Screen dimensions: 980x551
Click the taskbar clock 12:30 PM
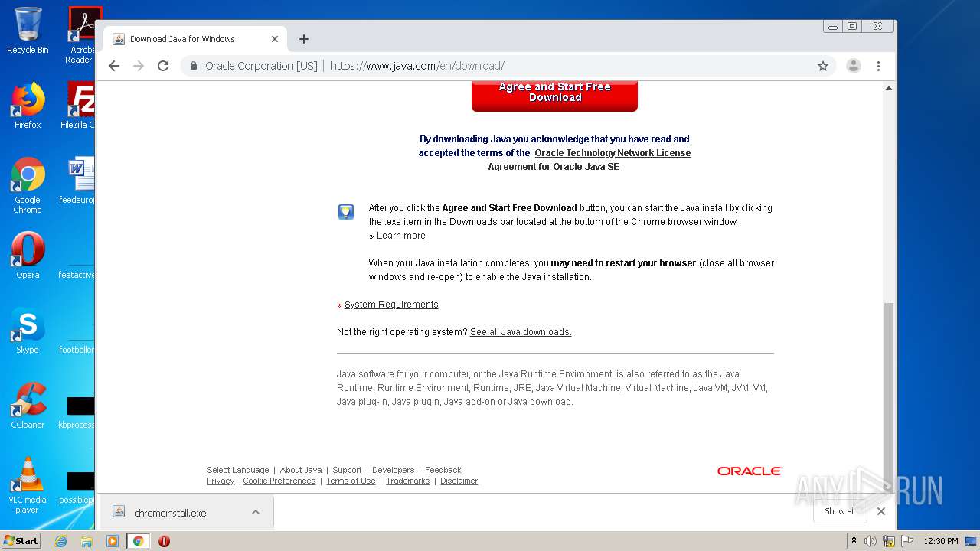pyautogui.click(x=941, y=541)
